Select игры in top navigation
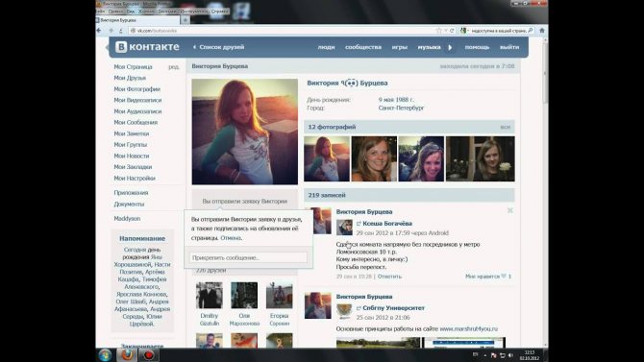The height and width of the screenshot is (362, 644). (399, 47)
